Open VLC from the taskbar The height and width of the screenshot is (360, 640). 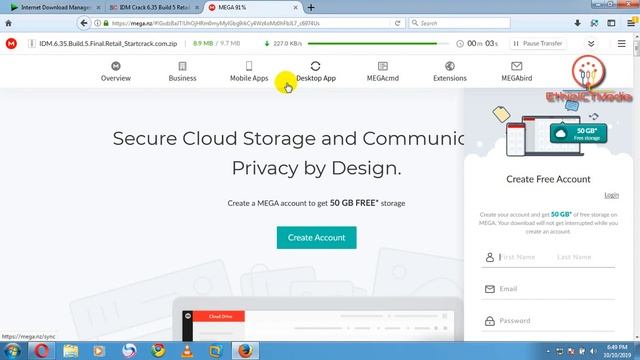pos(187,351)
